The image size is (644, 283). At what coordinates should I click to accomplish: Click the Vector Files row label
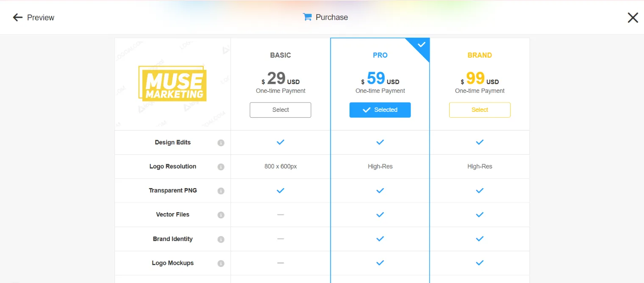173,215
